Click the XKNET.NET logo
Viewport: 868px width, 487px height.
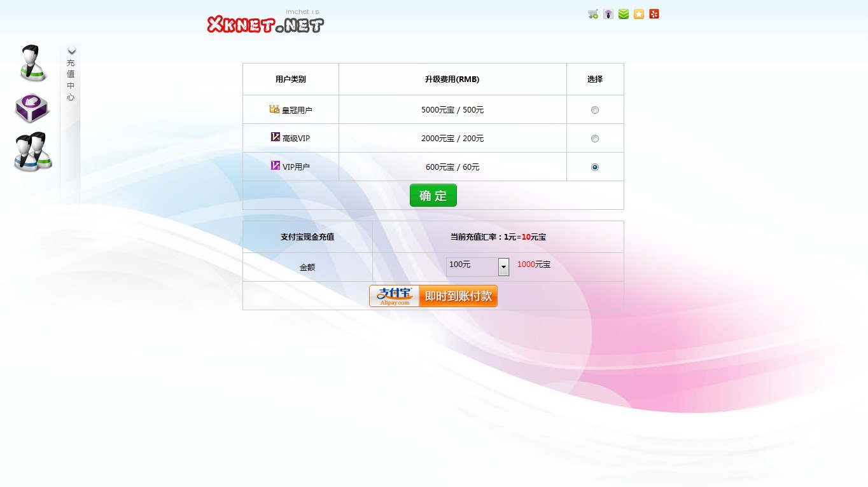click(265, 24)
